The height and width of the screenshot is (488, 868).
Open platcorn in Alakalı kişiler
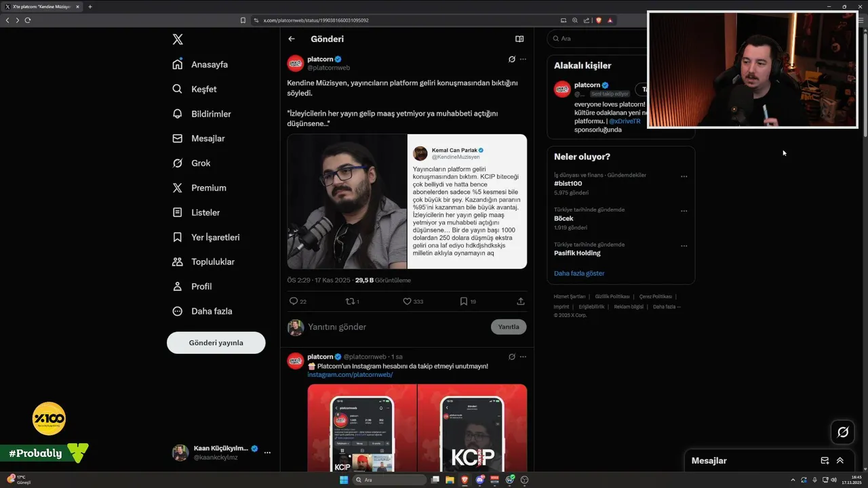pyautogui.click(x=587, y=85)
